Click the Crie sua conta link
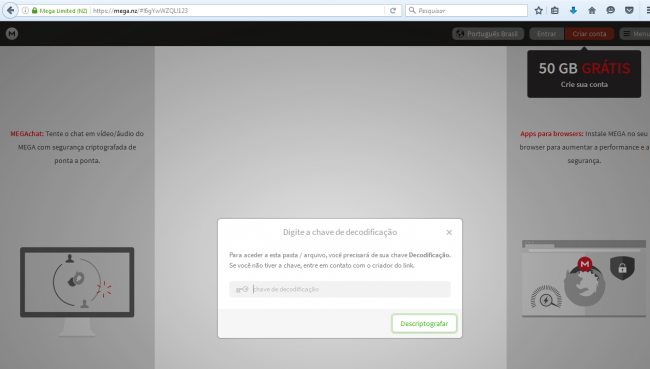The width and height of the screenshot is (650, 369). coord(584,85)
